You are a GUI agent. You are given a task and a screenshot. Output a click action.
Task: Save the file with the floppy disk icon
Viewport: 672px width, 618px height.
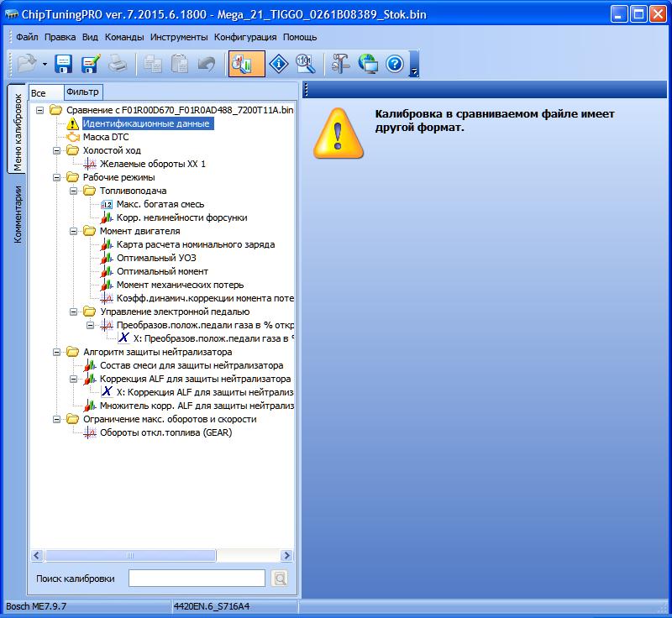64,64
